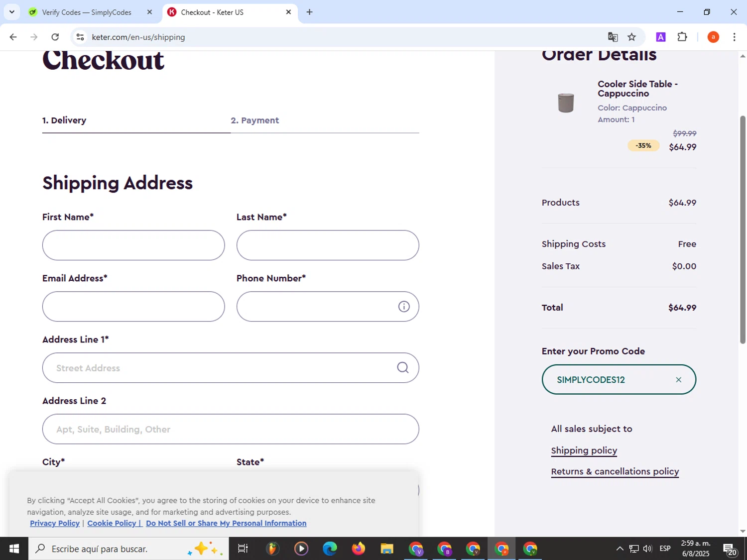The width and height of the screenshot is (747, 560).
Task: Open the notification center icon
Action: pyautogui.click(x=730, y=549)
